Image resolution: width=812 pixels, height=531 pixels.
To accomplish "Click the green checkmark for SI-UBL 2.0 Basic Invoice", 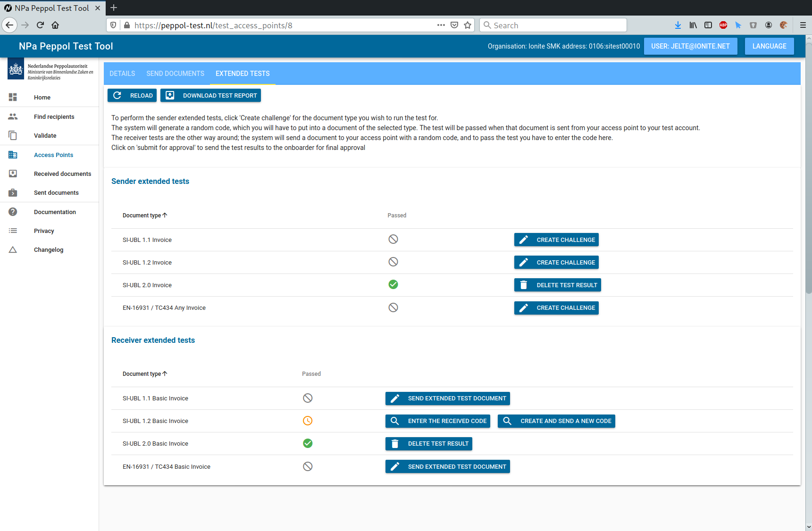I will click(308, 443).
